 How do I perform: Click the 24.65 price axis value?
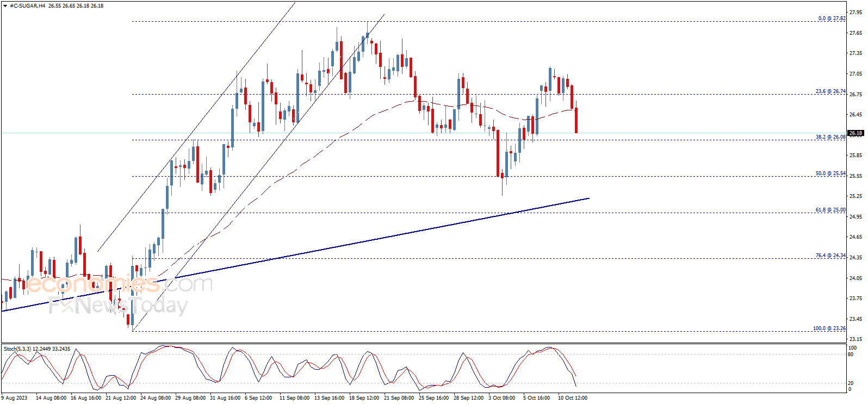[855, 237]
